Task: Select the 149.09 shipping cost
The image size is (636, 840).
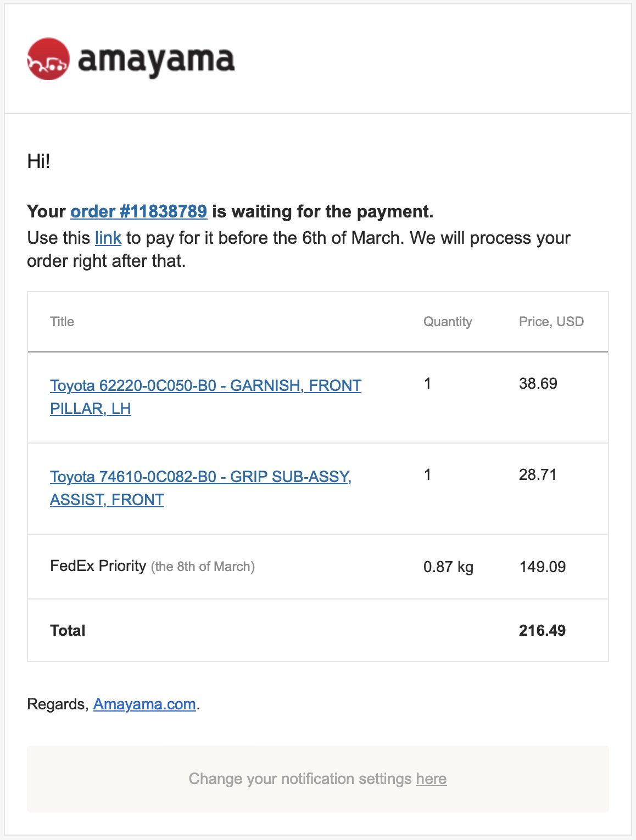Action: coord(543,567)
